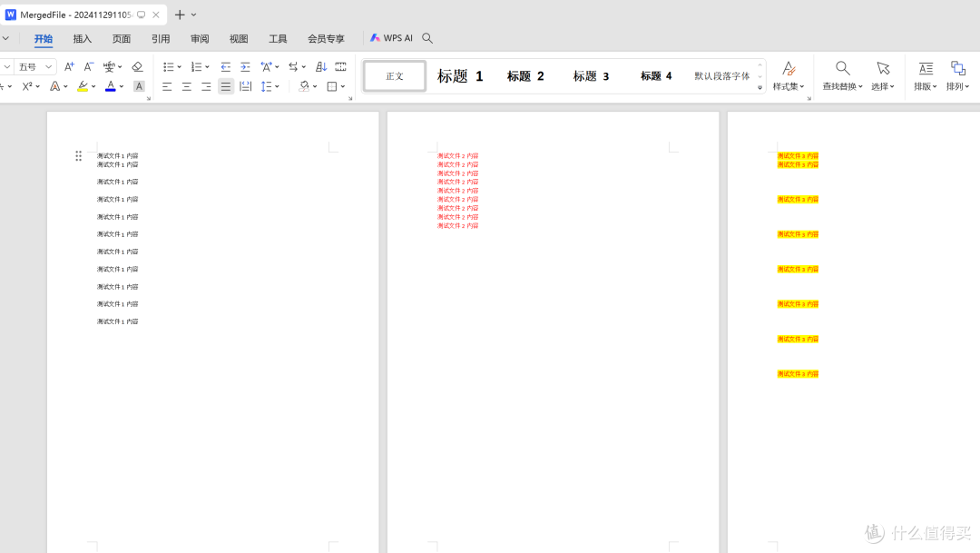Open 排版 layout menu
Image resolution: width=980 pixels, height=553 pixels.
926,75
